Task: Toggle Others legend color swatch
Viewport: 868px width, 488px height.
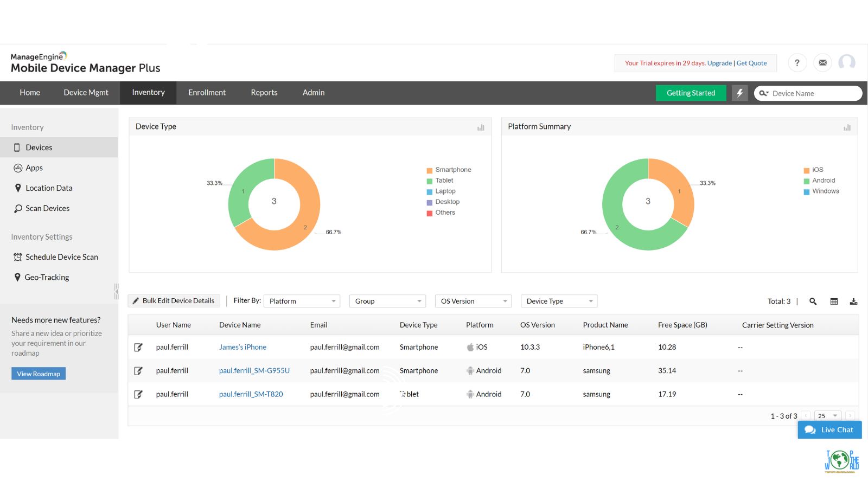Action: 430,213
